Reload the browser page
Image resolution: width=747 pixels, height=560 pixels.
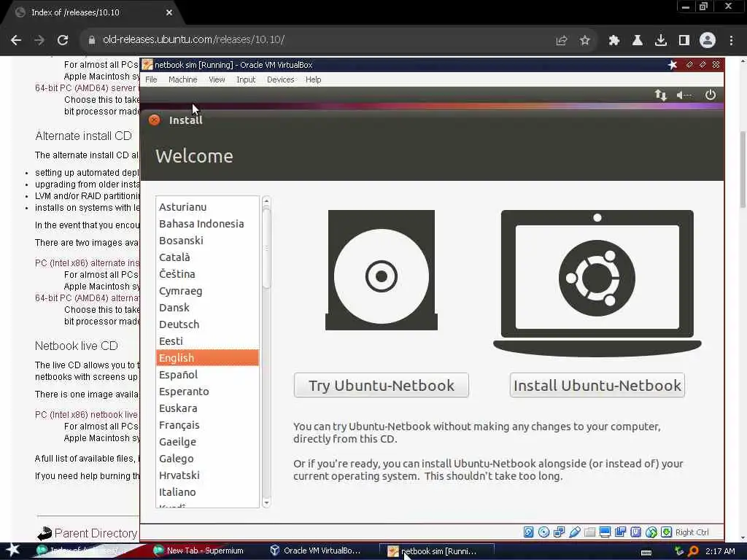63,40
